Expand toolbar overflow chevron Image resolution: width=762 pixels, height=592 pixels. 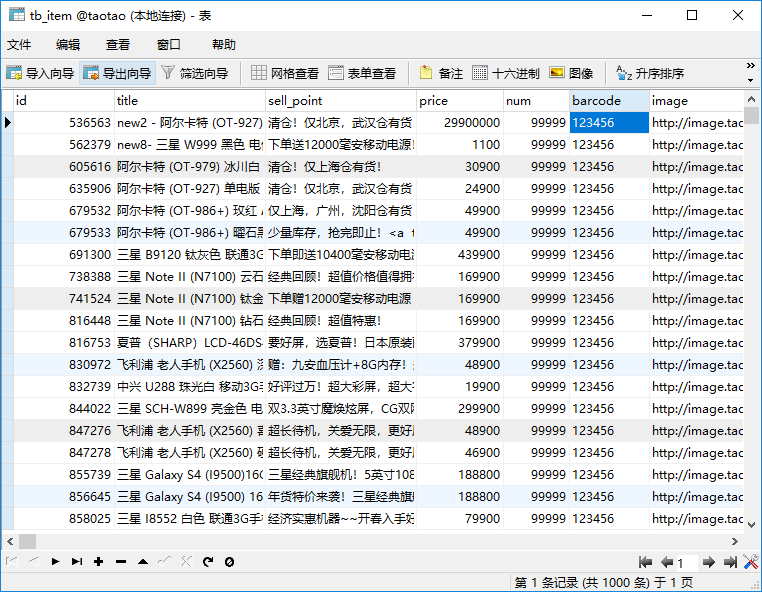point(751,65)
